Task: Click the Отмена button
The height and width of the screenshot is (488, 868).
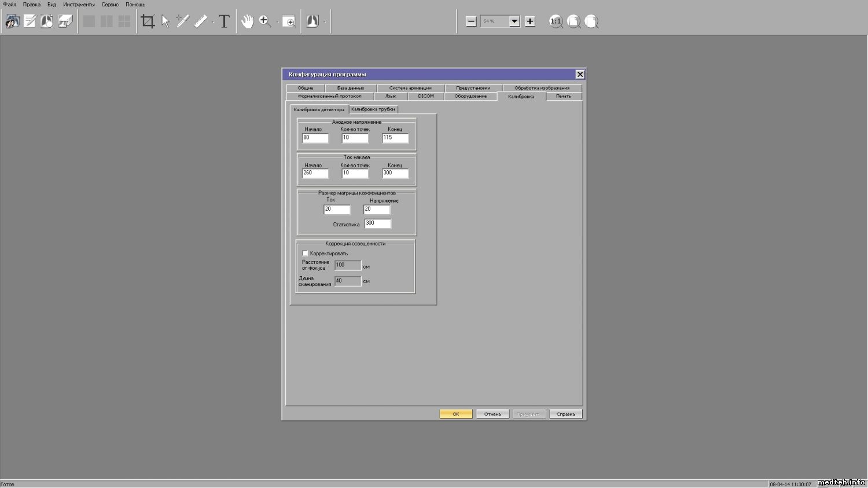Action: coord(492,414)
